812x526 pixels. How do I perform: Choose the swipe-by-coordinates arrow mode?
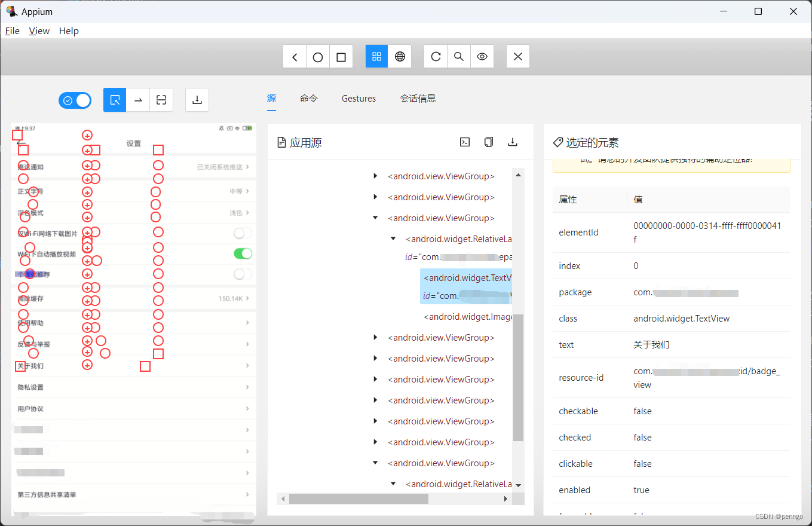138,100
